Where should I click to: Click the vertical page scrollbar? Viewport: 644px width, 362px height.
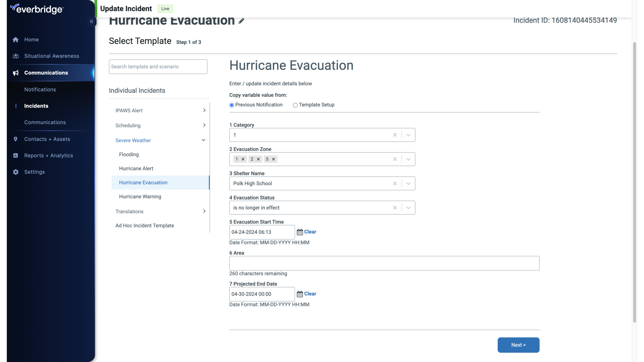pyautogui.click(x=634, y=183)
